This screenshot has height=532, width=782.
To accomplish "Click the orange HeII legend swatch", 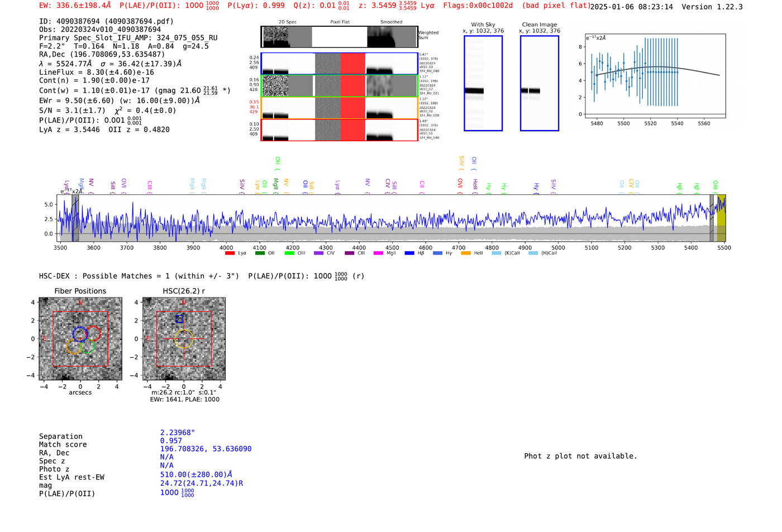I will tap(466, 253).
